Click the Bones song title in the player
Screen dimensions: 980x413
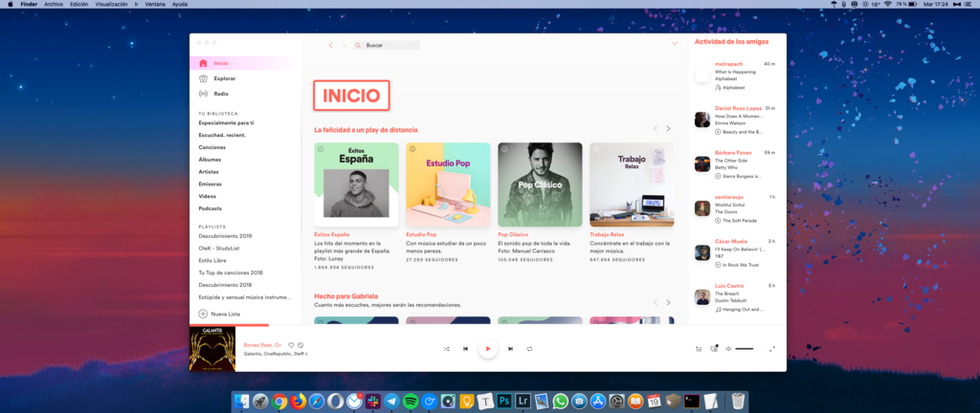point(262,345)
